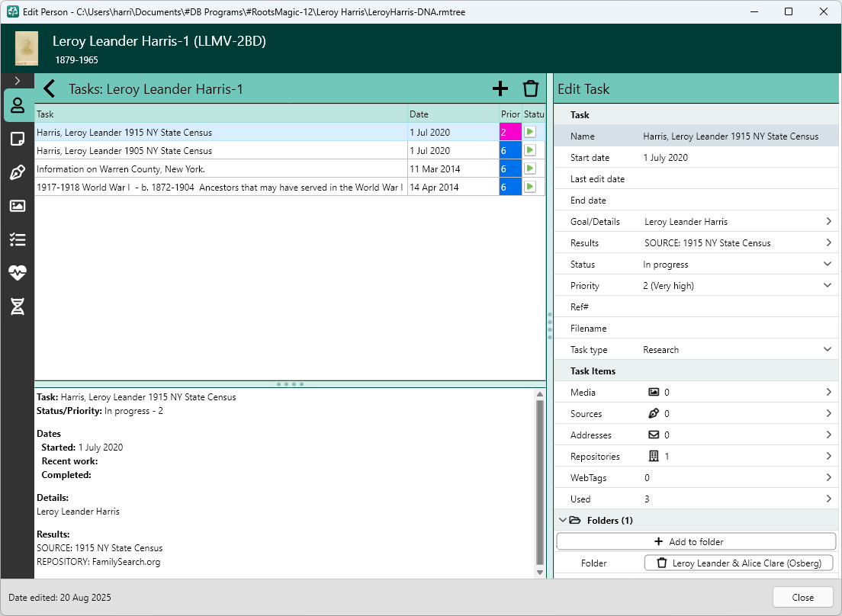Expand Goal/Details row chevron
This screenshot has height=616, width=842.
pyautogui.click(x=828, y=221)
